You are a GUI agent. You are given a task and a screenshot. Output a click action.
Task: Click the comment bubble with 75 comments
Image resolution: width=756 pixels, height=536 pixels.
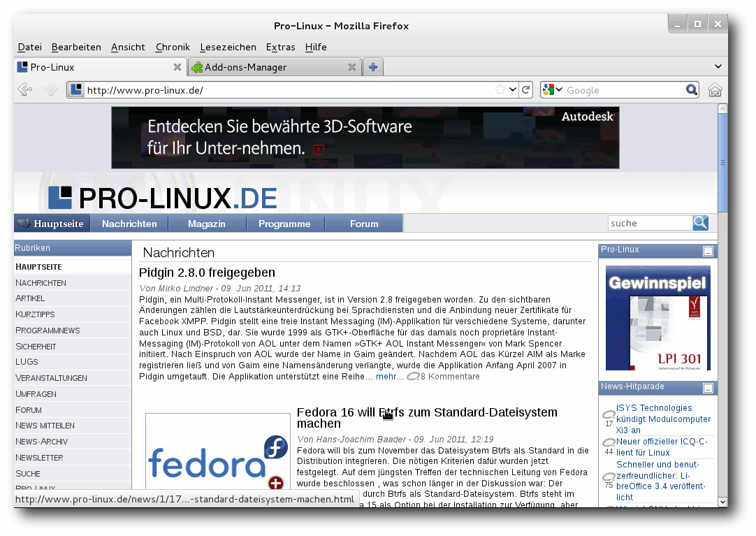click(x=609, y=476)
